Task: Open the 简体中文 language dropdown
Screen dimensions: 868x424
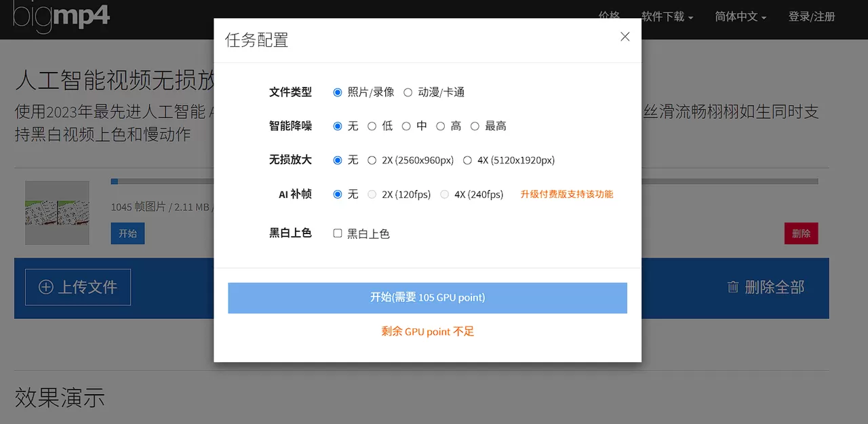Action: point(736,17)
